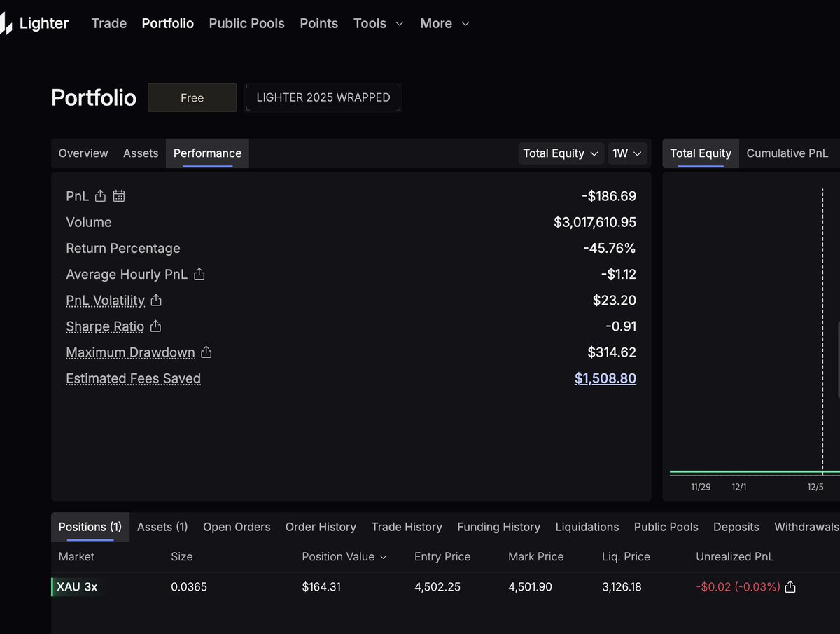Screen dimensions: 840x634
Task: Switch to the Overview tab
Action: click(83, 153)
